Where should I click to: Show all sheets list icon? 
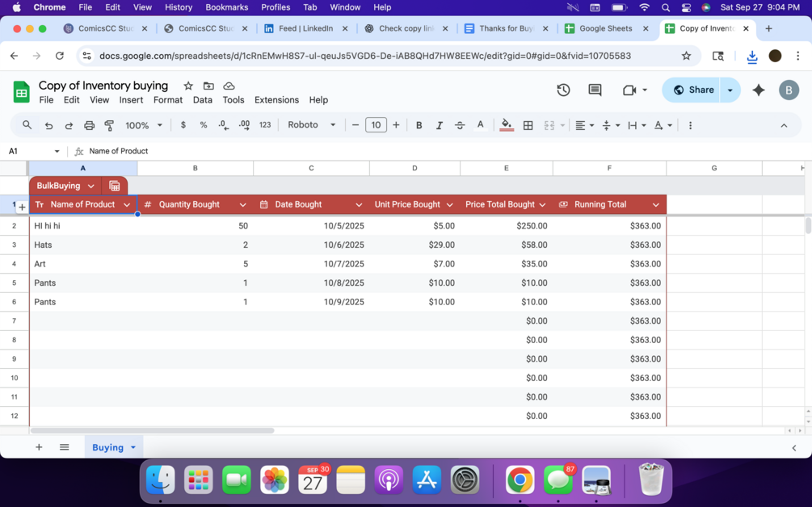[x=64, y=447]
